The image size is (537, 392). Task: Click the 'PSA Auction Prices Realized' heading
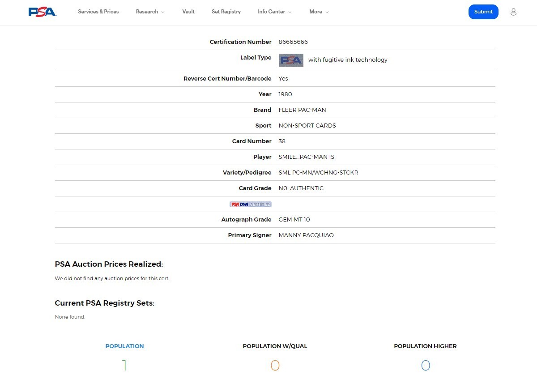point(109,264)
